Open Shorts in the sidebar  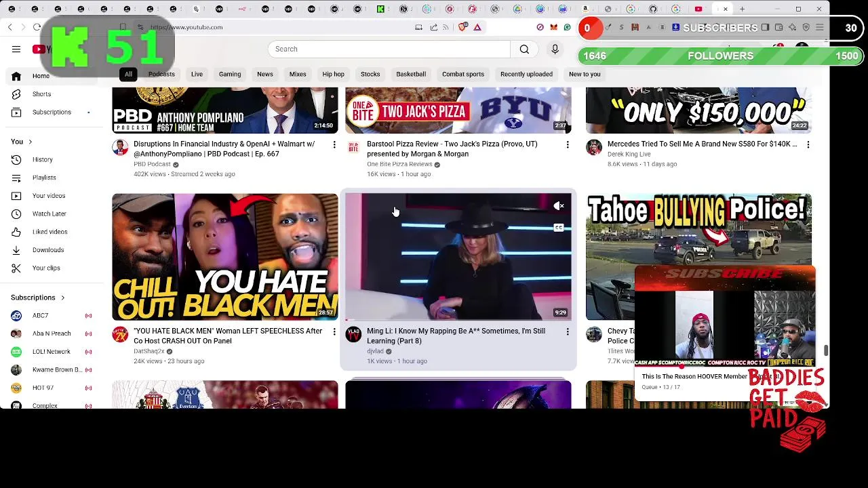(x=41, y=94)
